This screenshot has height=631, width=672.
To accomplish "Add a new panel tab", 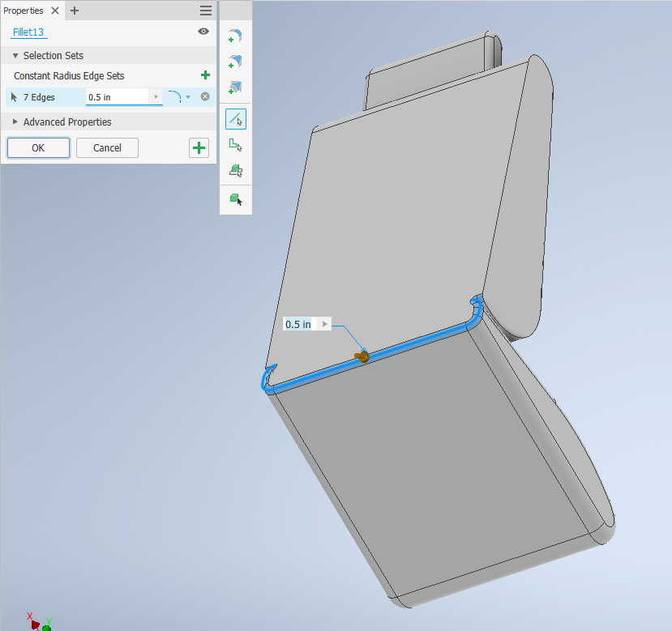I will [74, 11].
